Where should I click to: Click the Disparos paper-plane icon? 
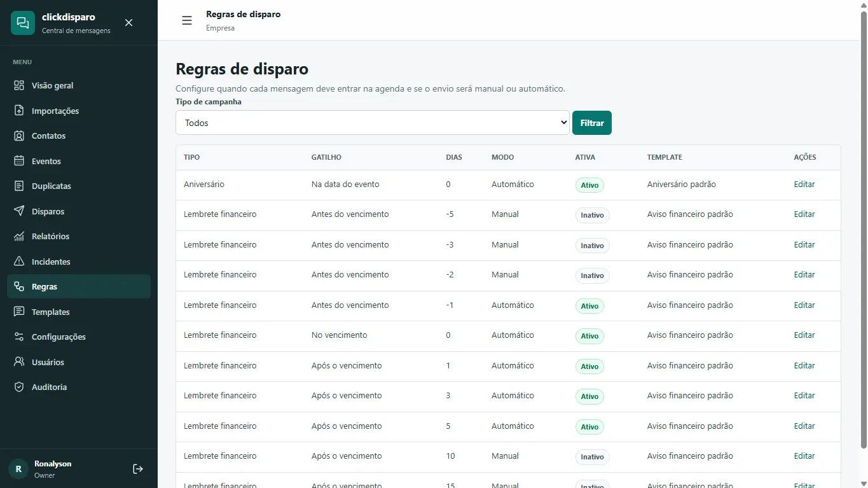point(19,211)
